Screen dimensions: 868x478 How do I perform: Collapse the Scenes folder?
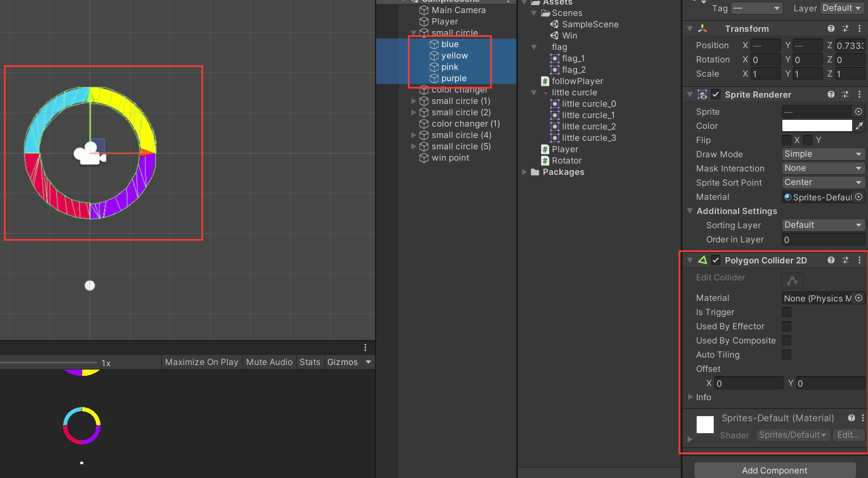point(534,13)
